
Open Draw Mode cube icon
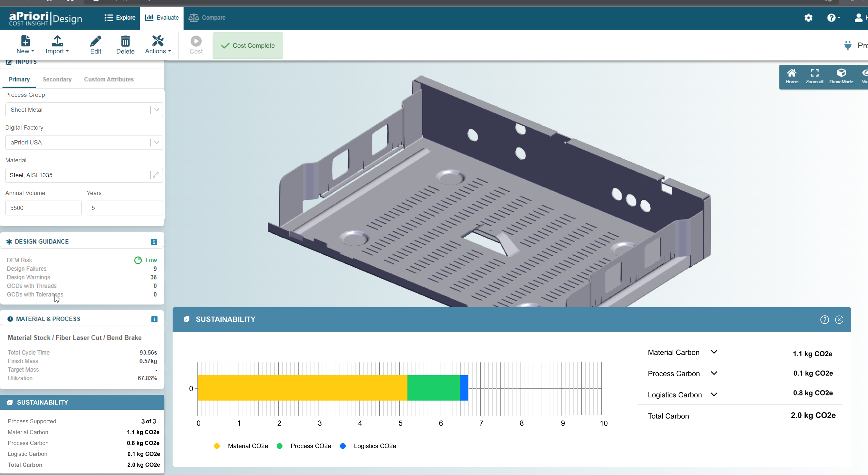pos(841,73)
